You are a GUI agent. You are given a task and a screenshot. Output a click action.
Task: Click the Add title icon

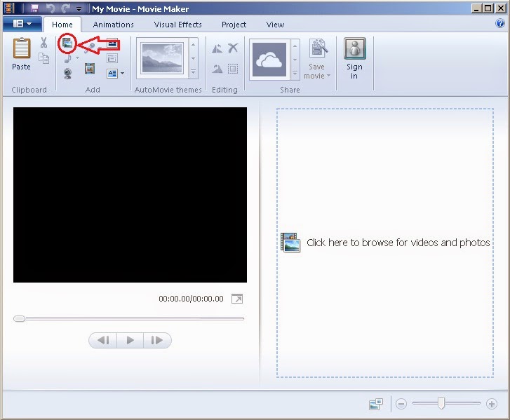[112, 43]
